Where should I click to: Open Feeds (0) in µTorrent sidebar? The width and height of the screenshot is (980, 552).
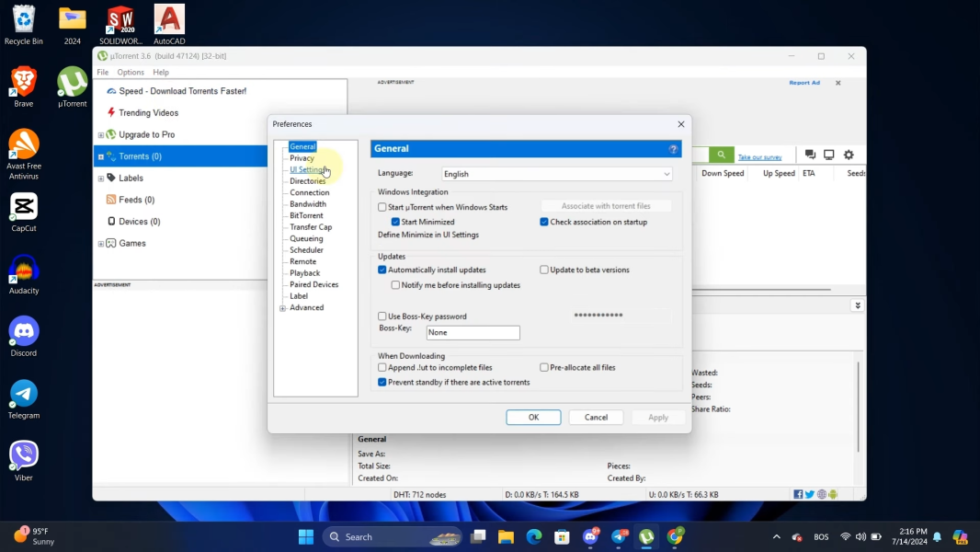click(x=136, y=200)
